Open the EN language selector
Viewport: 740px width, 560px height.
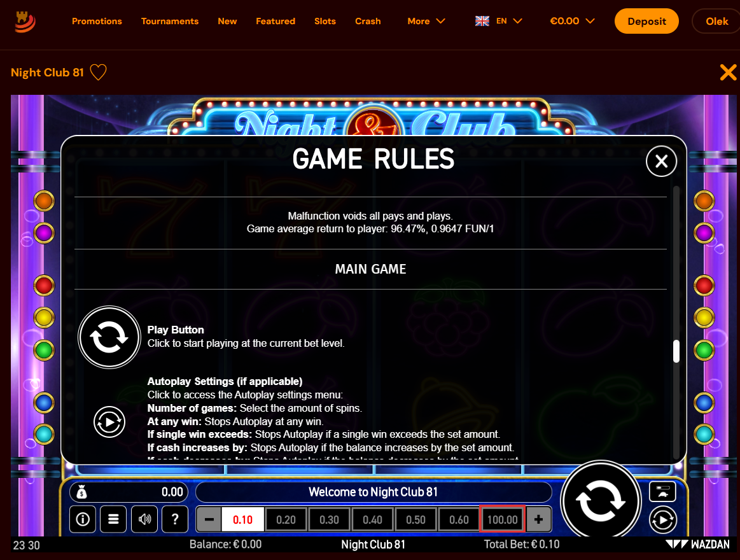499,21
